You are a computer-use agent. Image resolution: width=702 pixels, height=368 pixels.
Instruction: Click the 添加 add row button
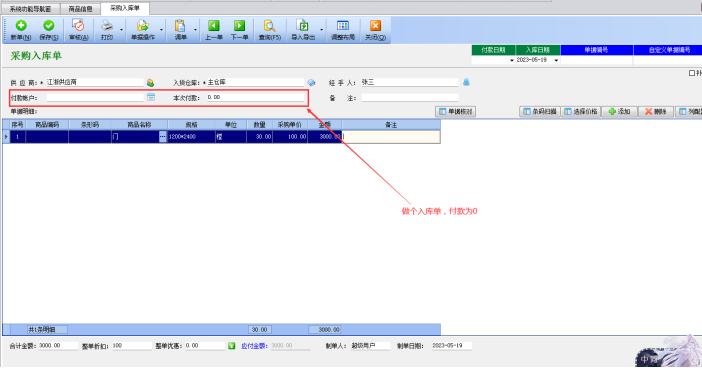coord(619,111)
